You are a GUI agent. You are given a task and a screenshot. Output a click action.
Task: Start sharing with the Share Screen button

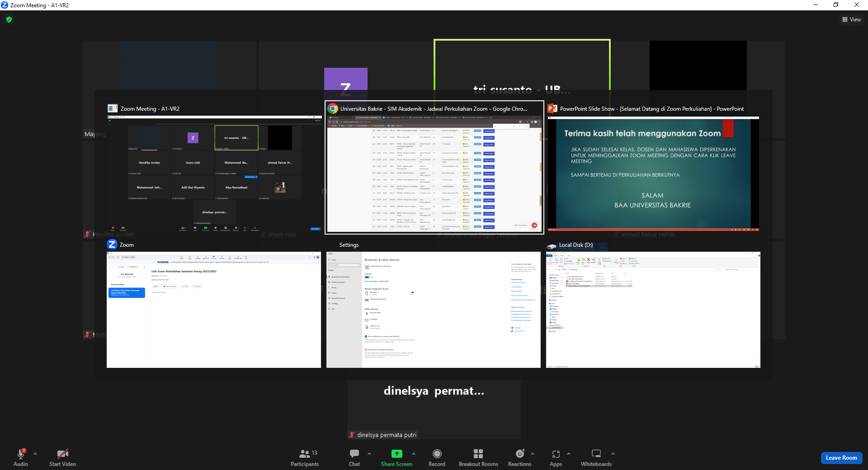pyautogui.click(x=396, y=457)
